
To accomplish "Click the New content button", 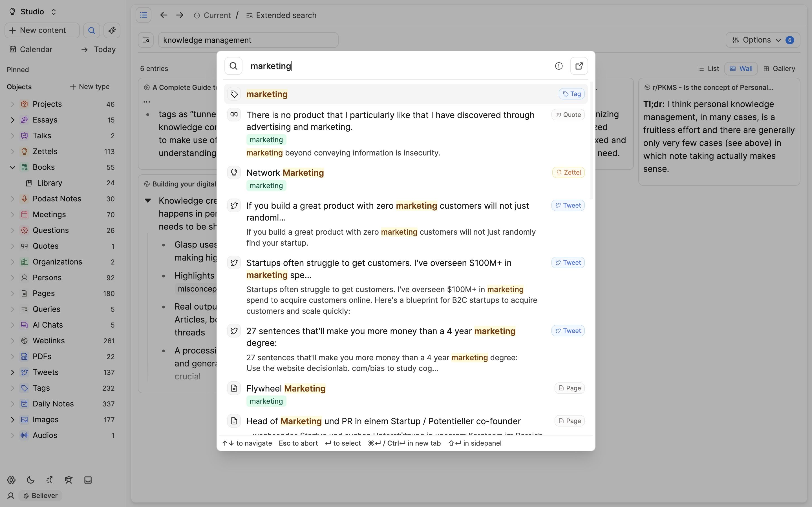I will (42, 30).
